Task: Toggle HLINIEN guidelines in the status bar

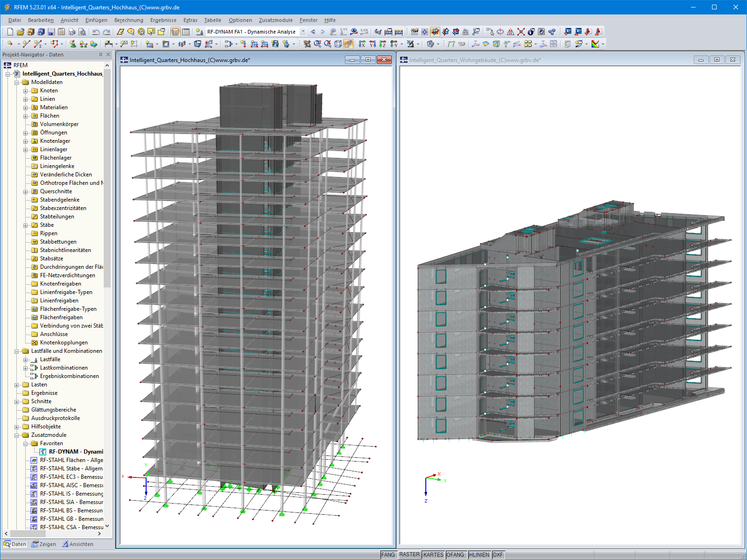Action: click(x=479, y=555)
